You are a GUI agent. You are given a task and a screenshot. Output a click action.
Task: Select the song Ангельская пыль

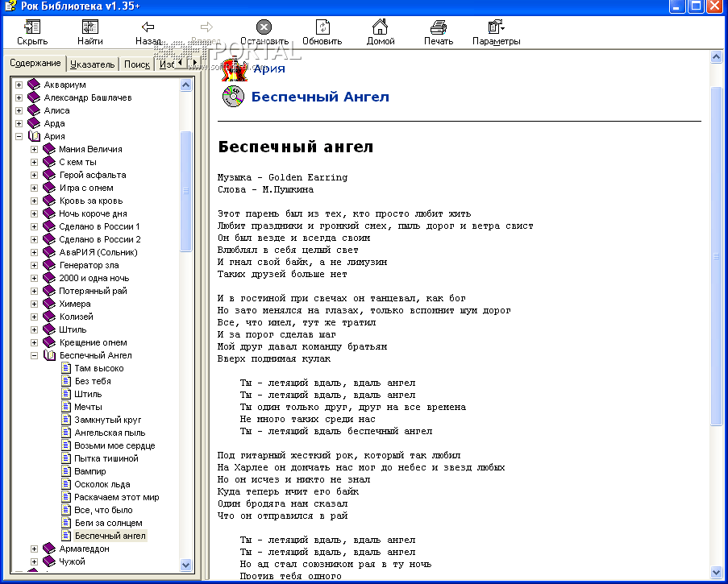point(110,433)
